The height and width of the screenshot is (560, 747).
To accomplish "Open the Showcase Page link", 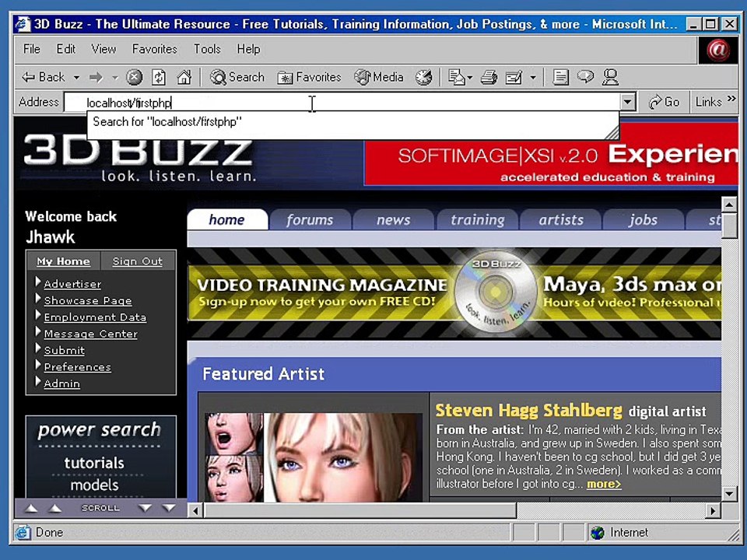I will (88, 300).
